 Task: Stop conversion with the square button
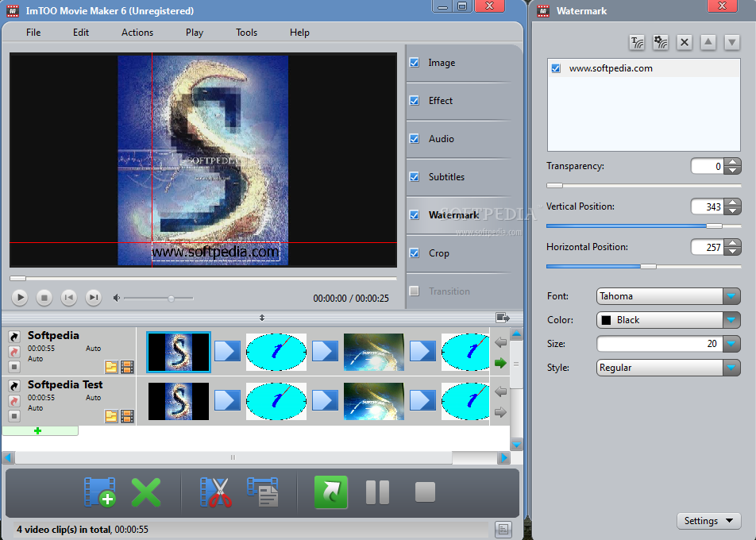(x=425, y=492)
